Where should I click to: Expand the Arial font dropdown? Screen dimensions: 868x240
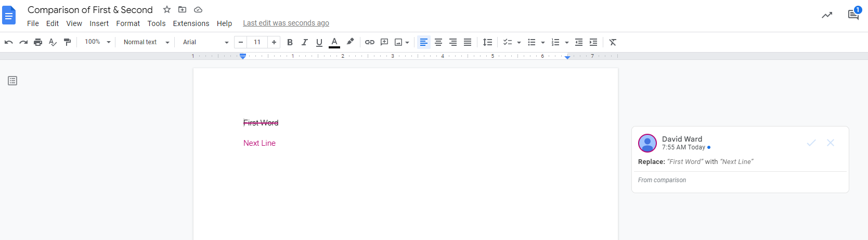click(x=205, y=42)
